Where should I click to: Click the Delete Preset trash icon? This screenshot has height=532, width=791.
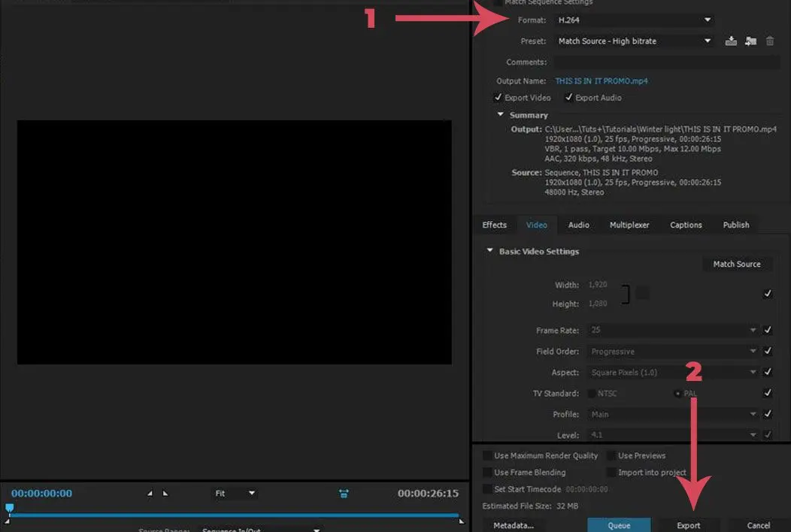[x=770, y=41]
